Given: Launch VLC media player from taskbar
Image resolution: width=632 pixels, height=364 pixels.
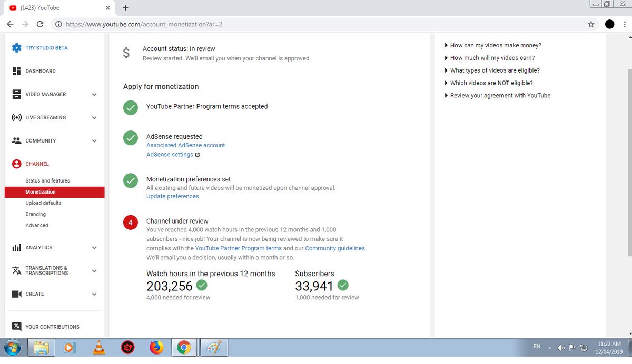Looking at the screenshot, I should (98, 347).
